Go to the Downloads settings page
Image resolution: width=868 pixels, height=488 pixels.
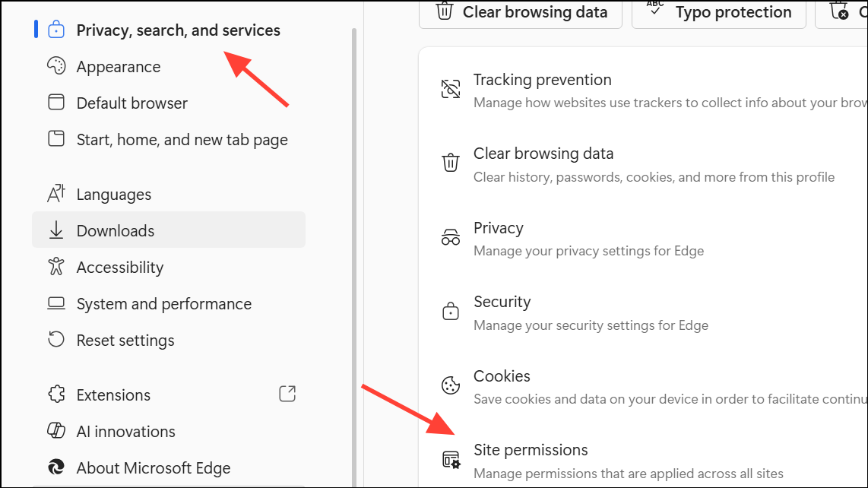pos(169,230)
